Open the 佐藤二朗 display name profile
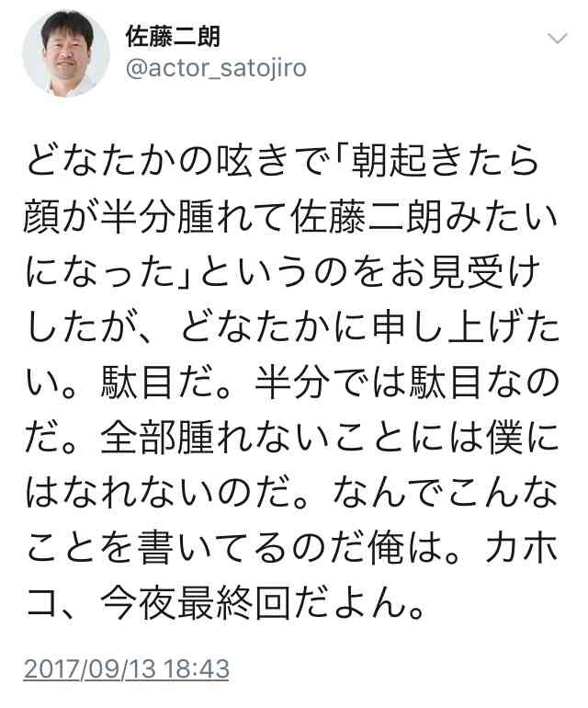 [x=173, y=37]
